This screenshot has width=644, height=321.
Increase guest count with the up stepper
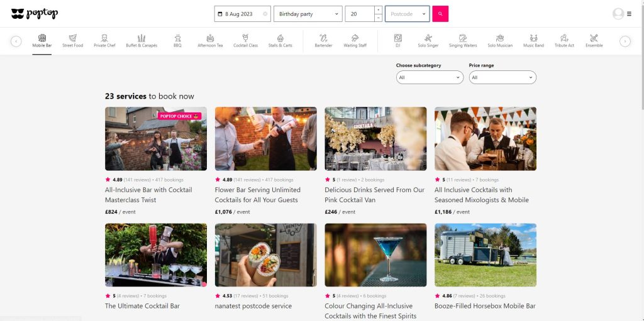click(x=378, y=10)
